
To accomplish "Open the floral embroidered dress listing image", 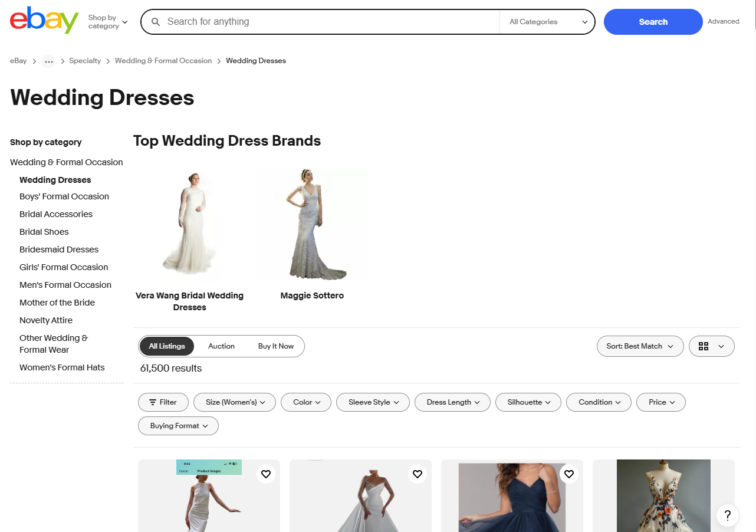I will tap(663, 496).
